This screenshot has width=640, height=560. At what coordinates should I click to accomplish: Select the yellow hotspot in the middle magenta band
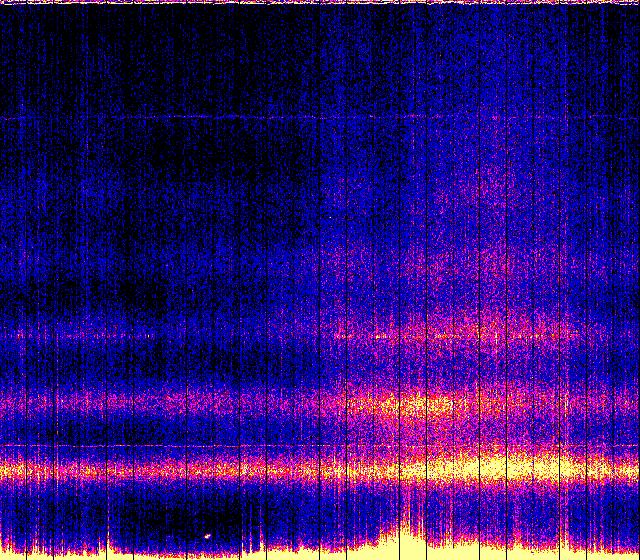[425, 406]
